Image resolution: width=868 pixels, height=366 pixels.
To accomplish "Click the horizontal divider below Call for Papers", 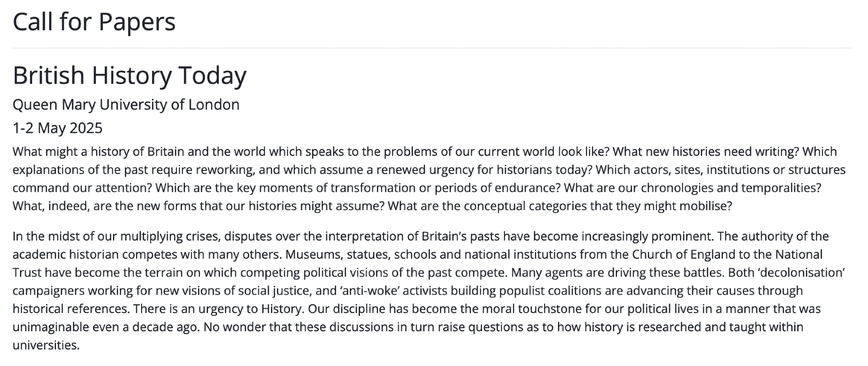I will coord(432,48).
